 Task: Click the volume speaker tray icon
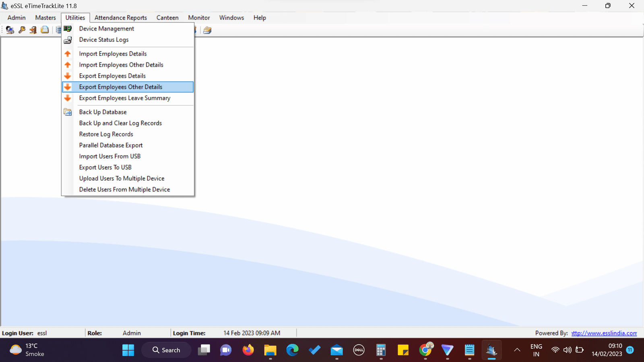pyautogui.click(x=568, y=350)
